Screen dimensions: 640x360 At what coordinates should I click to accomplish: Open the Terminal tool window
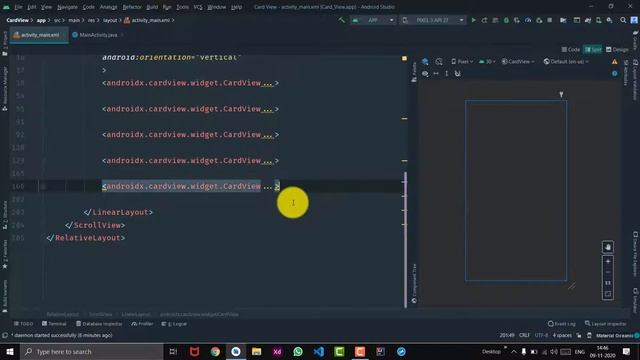tap(54, 324)
